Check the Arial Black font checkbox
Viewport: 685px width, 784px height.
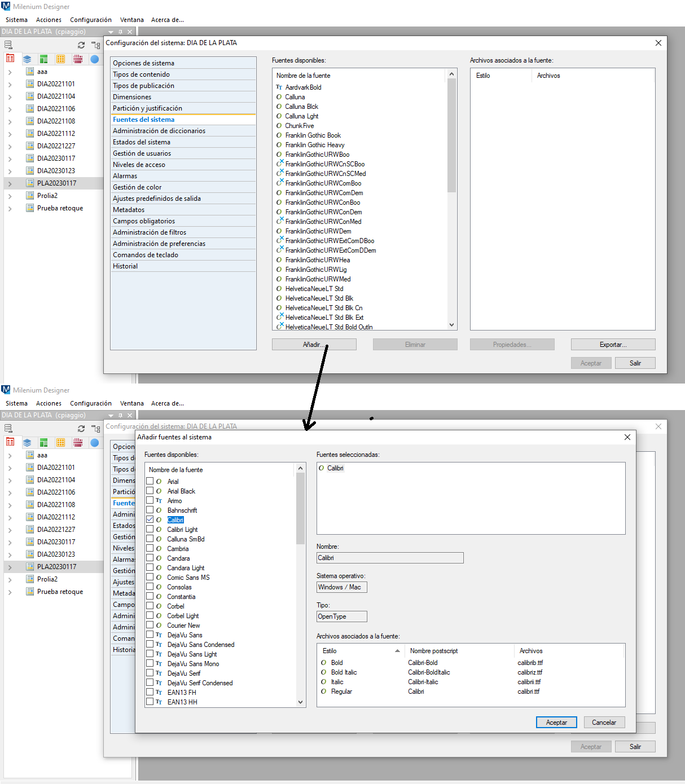coord(150,491)
